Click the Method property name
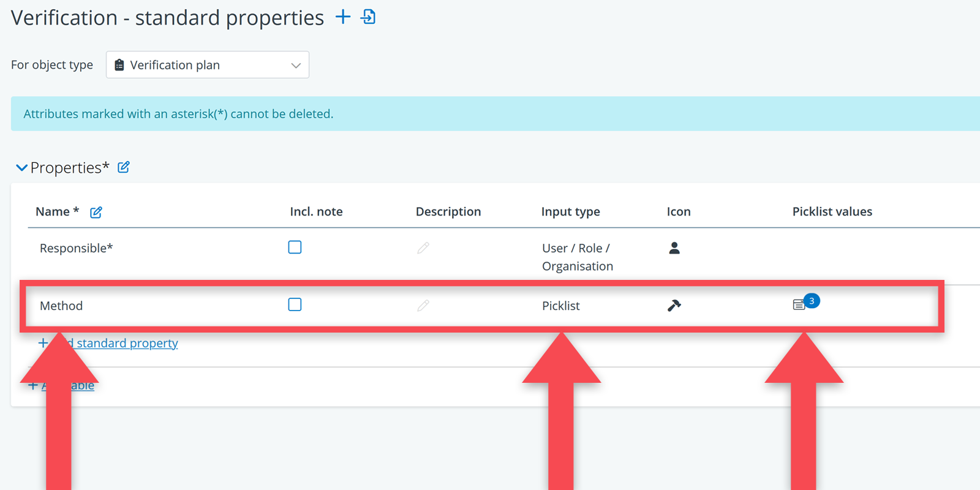The image size is (980, 490). click(61, 306)
